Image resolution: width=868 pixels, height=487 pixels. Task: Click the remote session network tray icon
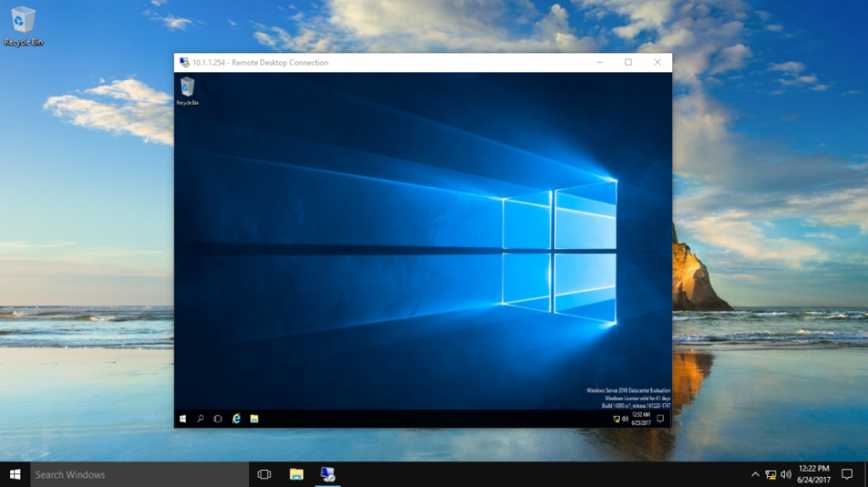tap(616, 419)
